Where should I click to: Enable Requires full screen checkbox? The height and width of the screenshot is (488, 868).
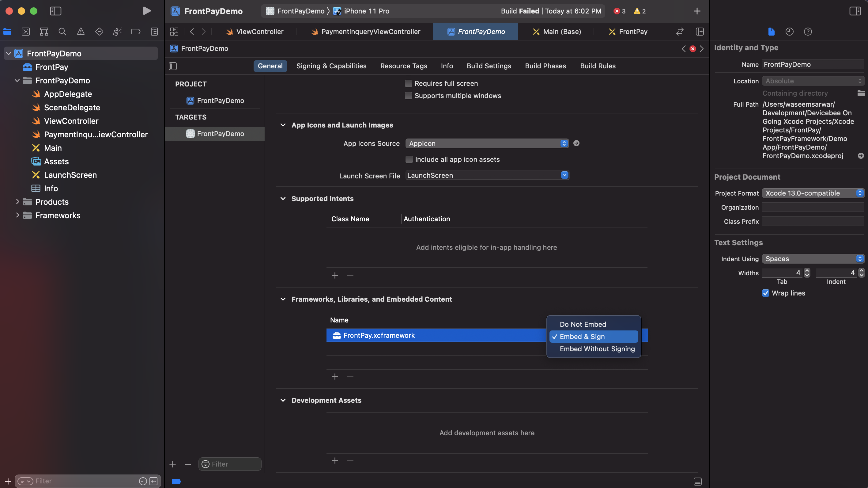408,83
